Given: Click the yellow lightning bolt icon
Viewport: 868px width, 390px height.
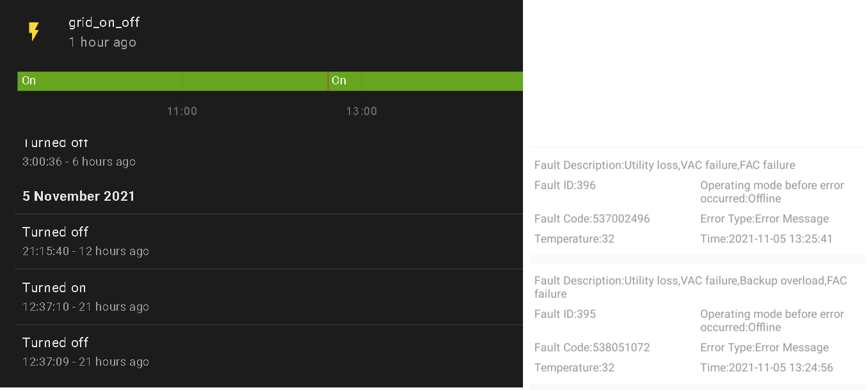Looking at the screenshot, I should tap(34, 31).
